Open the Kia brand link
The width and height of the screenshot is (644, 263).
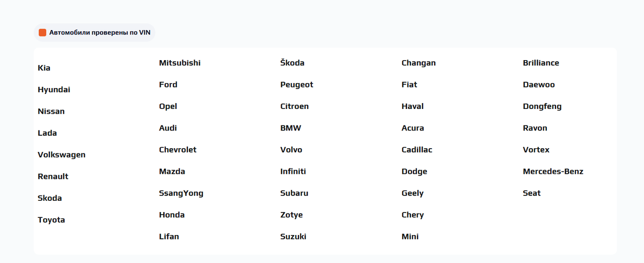coord(44,68)
